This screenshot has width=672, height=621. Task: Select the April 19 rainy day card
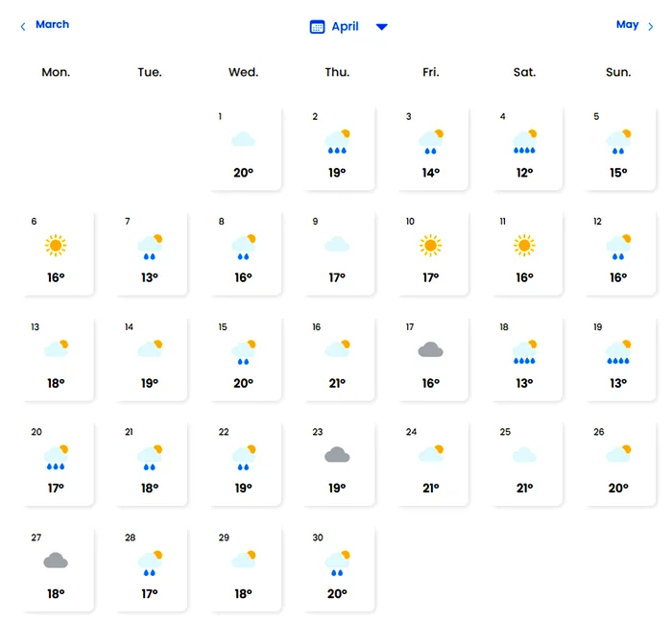coord(618,358)
